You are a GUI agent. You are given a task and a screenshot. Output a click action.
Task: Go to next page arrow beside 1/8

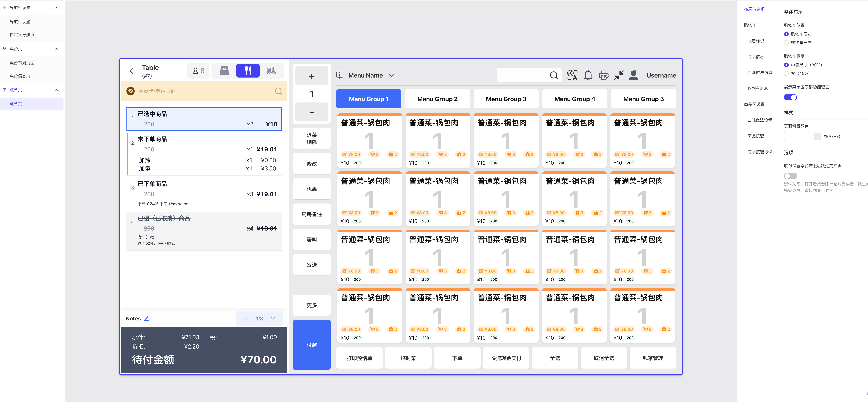[273, 318]
